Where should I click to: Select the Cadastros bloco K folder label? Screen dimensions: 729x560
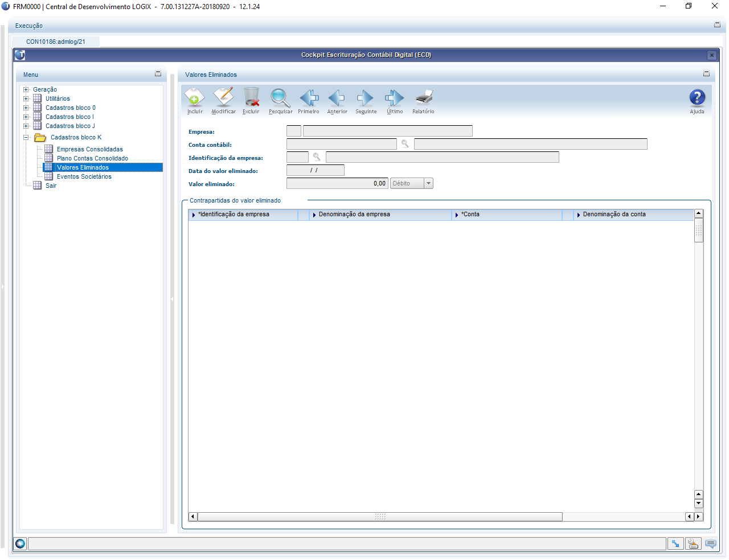coord(76,137)
